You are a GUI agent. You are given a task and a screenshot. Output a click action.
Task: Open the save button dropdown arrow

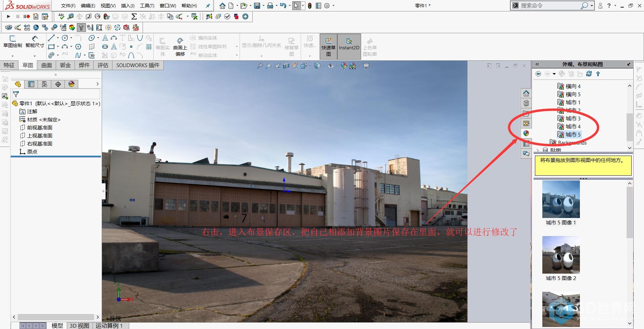263,6
